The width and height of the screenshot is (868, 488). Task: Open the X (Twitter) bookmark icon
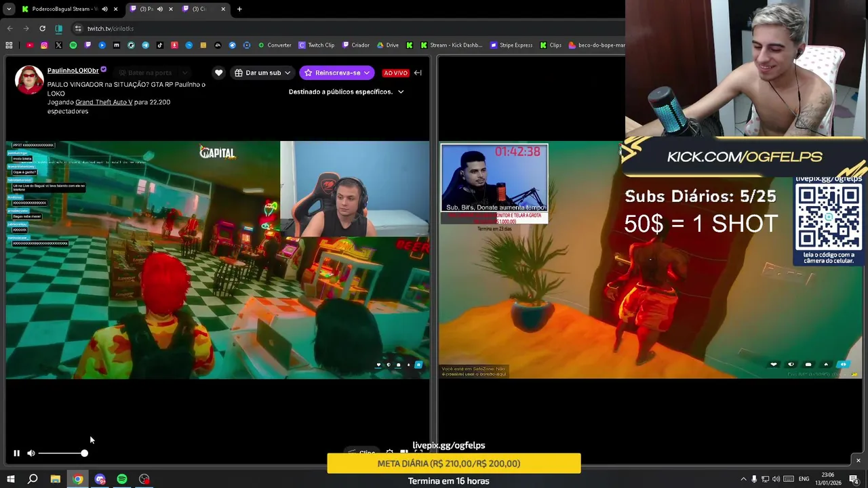point(58,45)
